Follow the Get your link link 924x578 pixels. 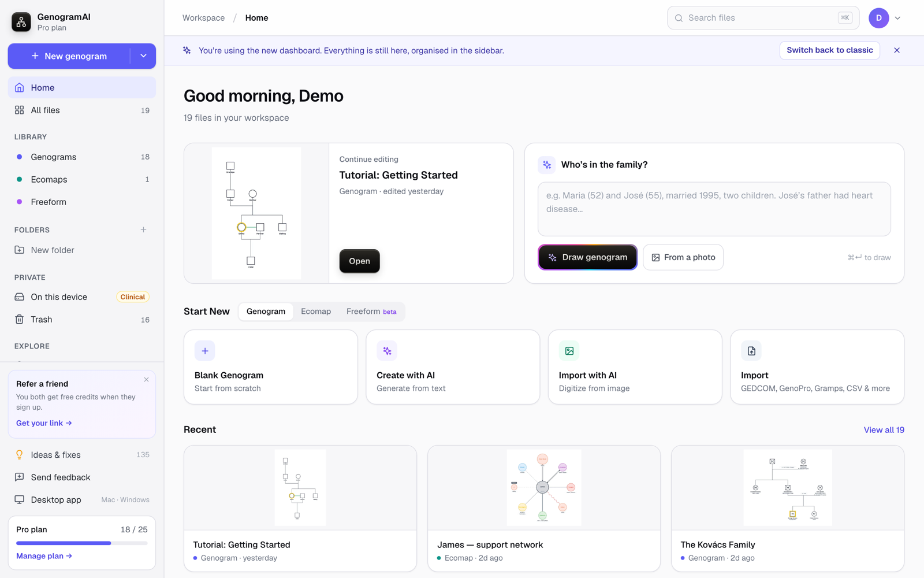click(44, 423)
